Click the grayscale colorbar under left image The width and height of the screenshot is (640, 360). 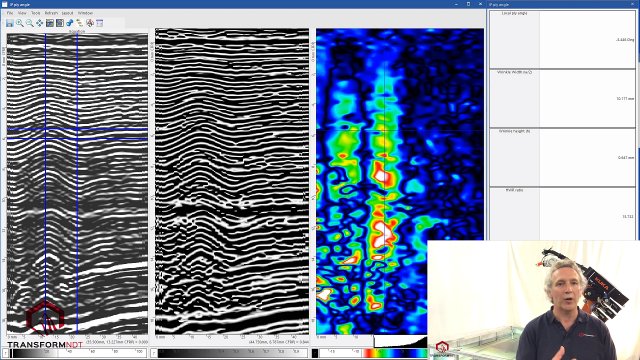(78, 353)
